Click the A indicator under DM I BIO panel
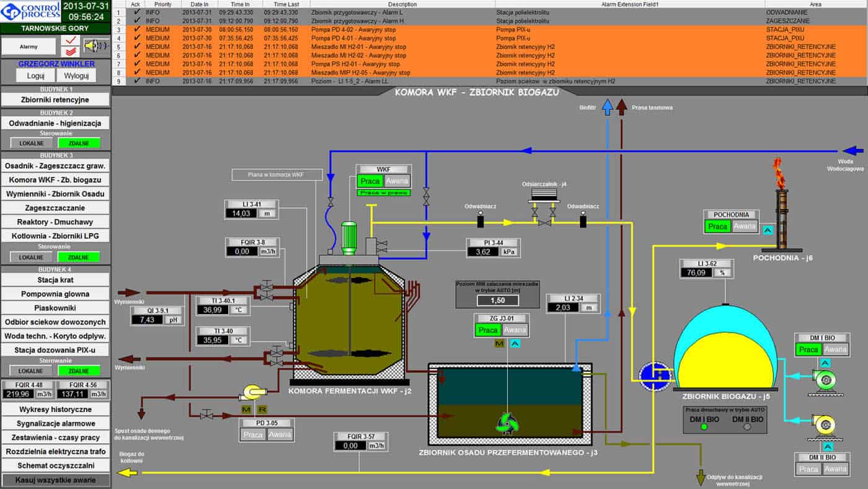Image resolution: width=868 pixels, height=489 pixels. coord(825,362)
